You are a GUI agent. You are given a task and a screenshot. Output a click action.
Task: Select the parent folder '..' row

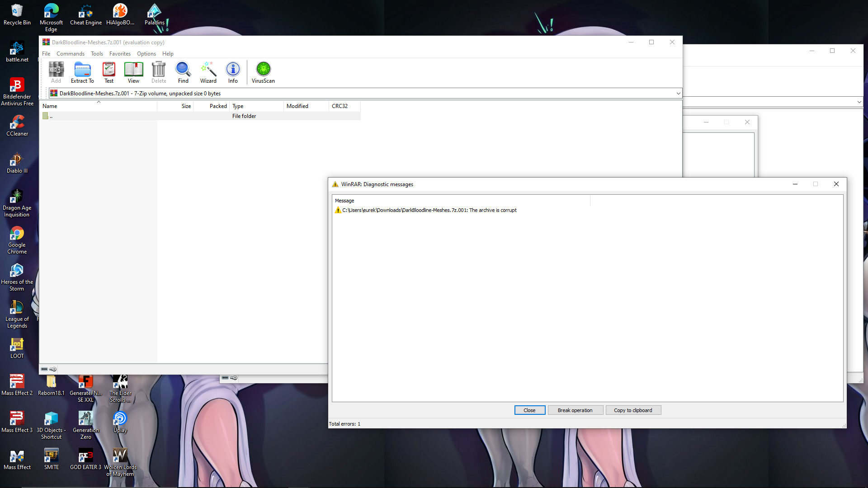coord(201,116)
